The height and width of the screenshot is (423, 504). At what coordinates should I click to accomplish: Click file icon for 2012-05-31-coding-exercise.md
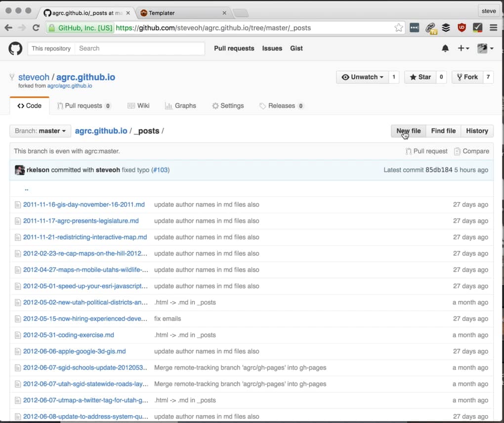18,335
